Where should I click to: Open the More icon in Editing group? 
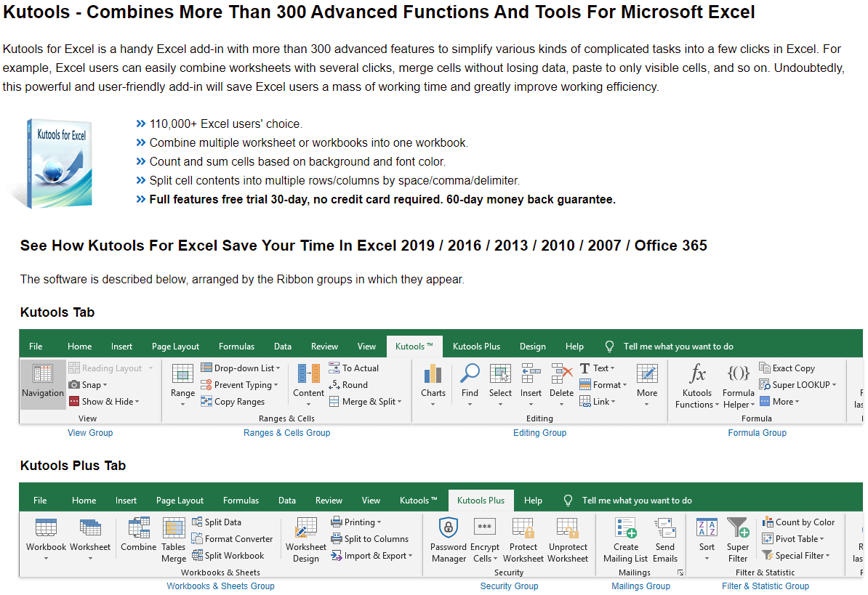click(x=646, y=374)
